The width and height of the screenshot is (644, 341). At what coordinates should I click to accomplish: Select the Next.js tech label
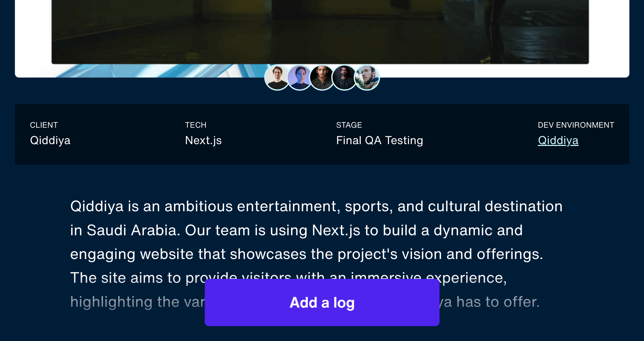click(x=203, y=140)
